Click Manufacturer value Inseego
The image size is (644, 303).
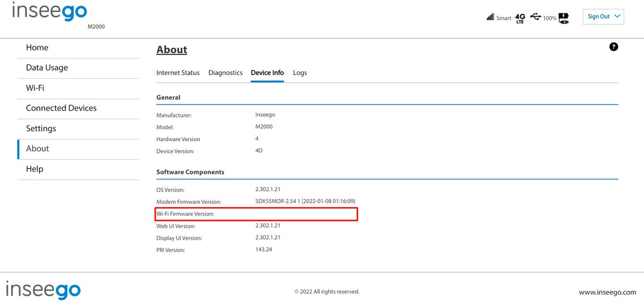(x=265, y=115)
